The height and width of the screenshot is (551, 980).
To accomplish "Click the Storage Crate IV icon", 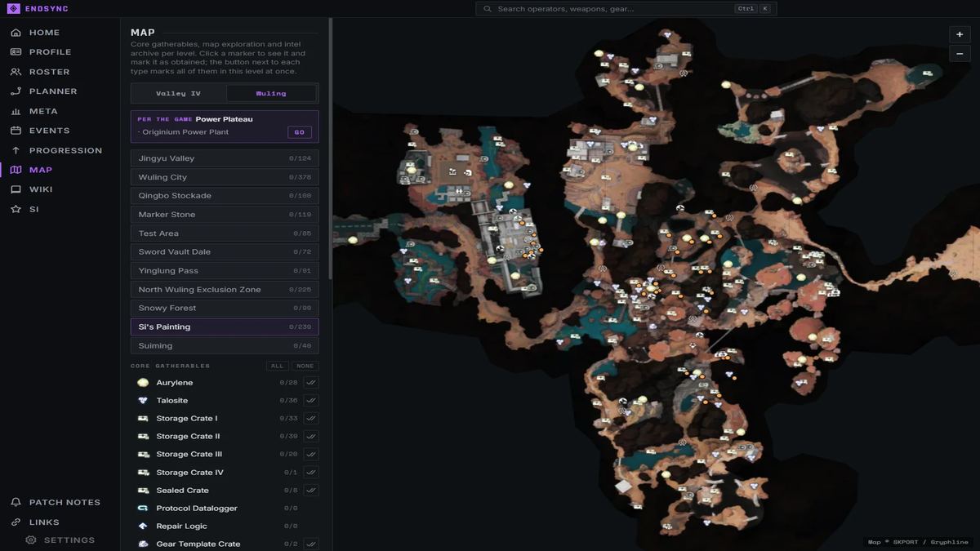I will click(143, 472).
